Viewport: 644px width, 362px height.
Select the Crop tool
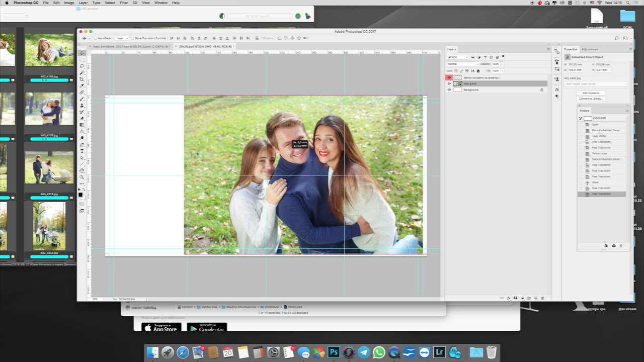pyautogui.click(x=82, y=79)
